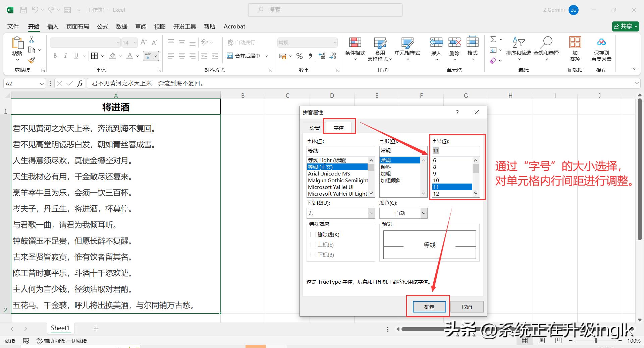This screenshot has height=348, width=644.
Task: Enable 自动换行 text wrapping
Action: tap(241, 42)
